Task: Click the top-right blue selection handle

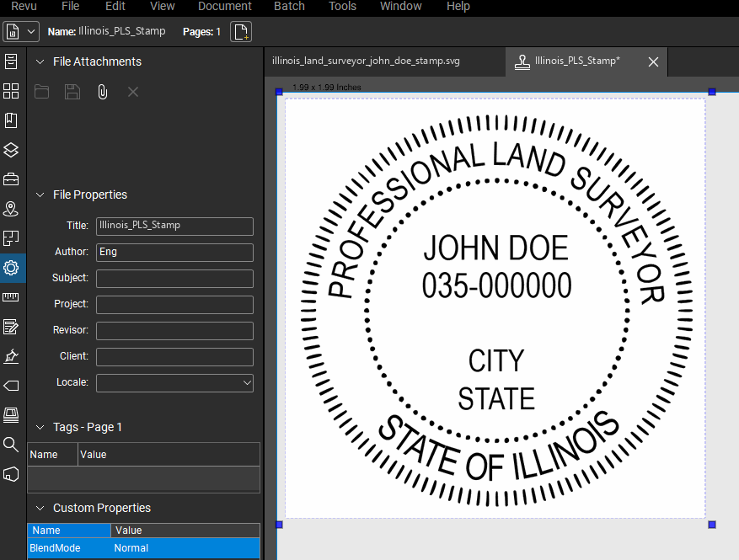Action: click(712, 92)
